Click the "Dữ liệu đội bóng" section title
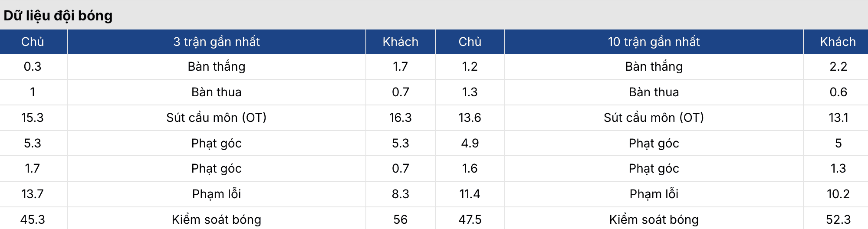 (x=58, y=16)
